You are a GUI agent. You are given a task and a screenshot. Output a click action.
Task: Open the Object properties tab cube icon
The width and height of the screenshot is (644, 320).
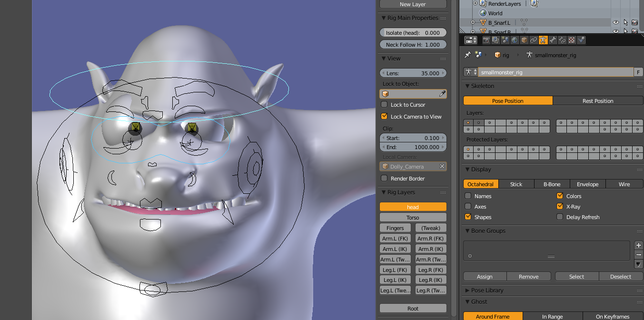pos(524,40)
